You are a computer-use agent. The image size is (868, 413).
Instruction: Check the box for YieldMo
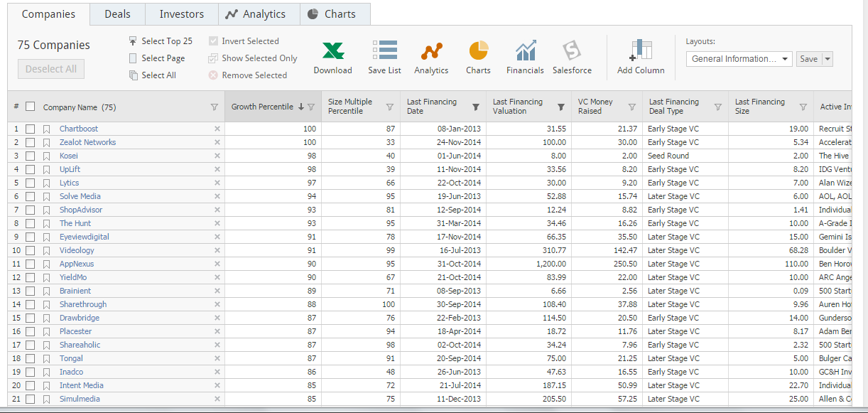click(x=30, y=278)
